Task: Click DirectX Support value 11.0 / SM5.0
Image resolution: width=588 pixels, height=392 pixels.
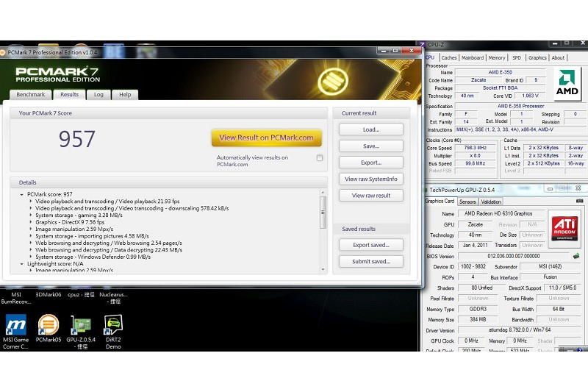Action: 562,288
